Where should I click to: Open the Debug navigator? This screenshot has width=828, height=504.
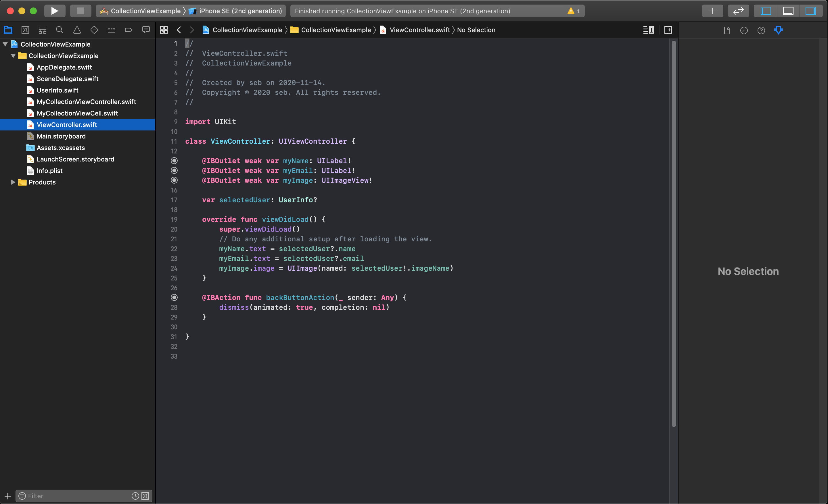coord(112,30)
